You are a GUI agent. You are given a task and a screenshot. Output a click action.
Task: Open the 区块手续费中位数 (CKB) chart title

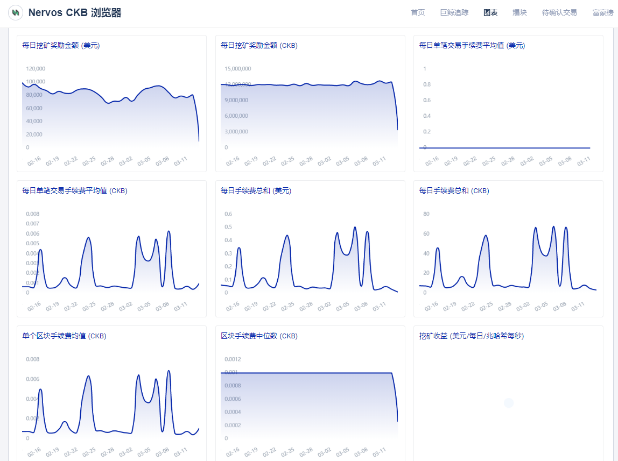[x=259, y=336]
